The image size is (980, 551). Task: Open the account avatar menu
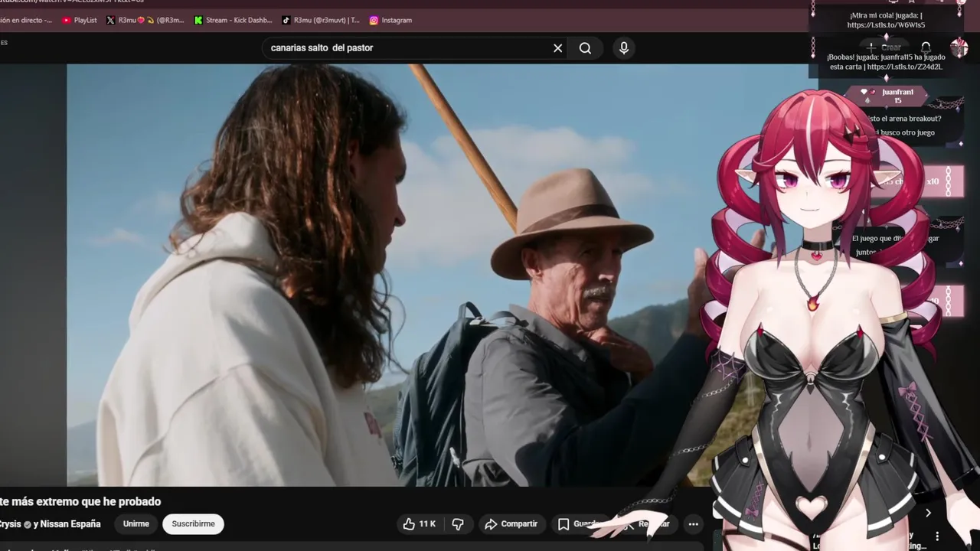[959, 47]
